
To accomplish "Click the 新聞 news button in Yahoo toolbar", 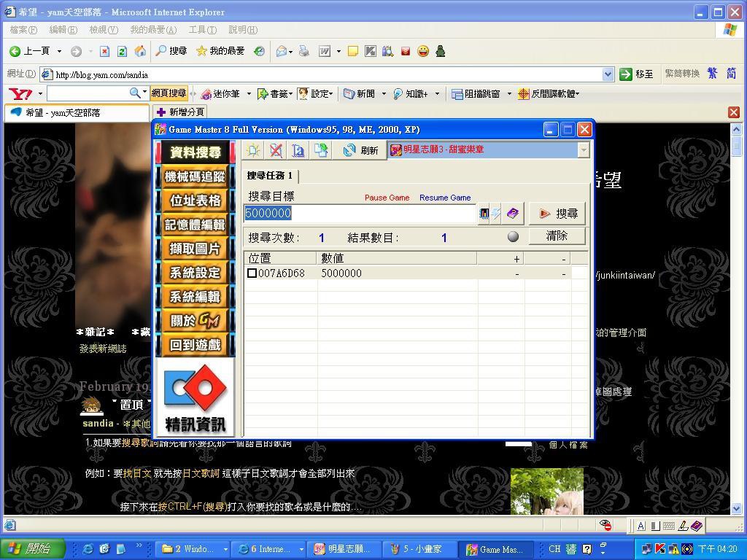I will [x=359, y=94].
